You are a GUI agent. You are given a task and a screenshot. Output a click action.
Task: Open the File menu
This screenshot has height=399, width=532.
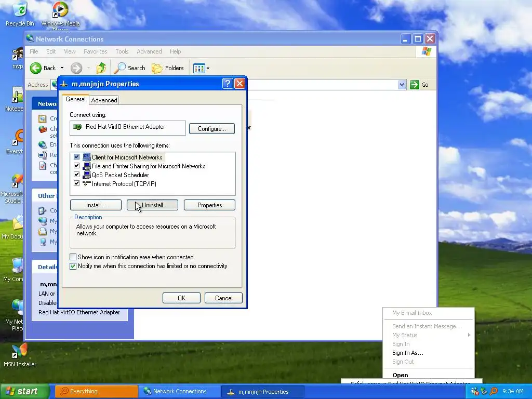tap(34, 51)
